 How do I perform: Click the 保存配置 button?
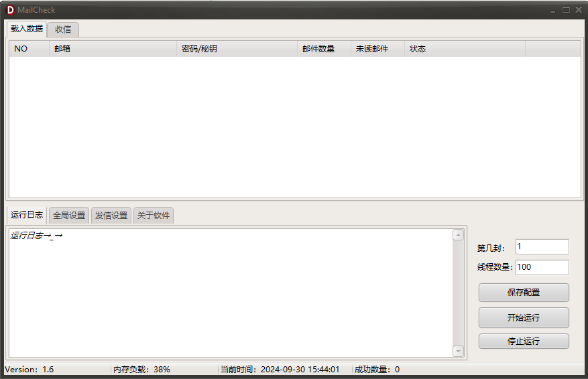pyautogui.click(x=524, y=293)
